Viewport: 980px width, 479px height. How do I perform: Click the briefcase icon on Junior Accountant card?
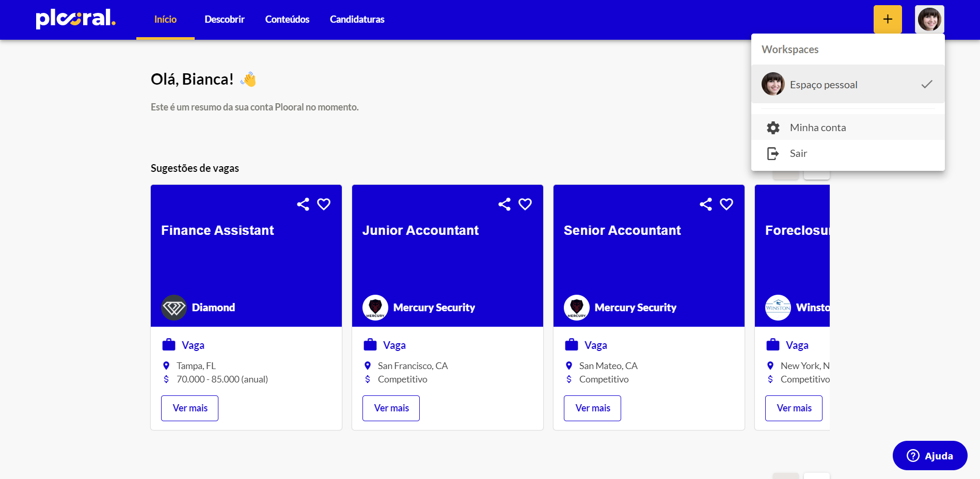pos(370,345)
